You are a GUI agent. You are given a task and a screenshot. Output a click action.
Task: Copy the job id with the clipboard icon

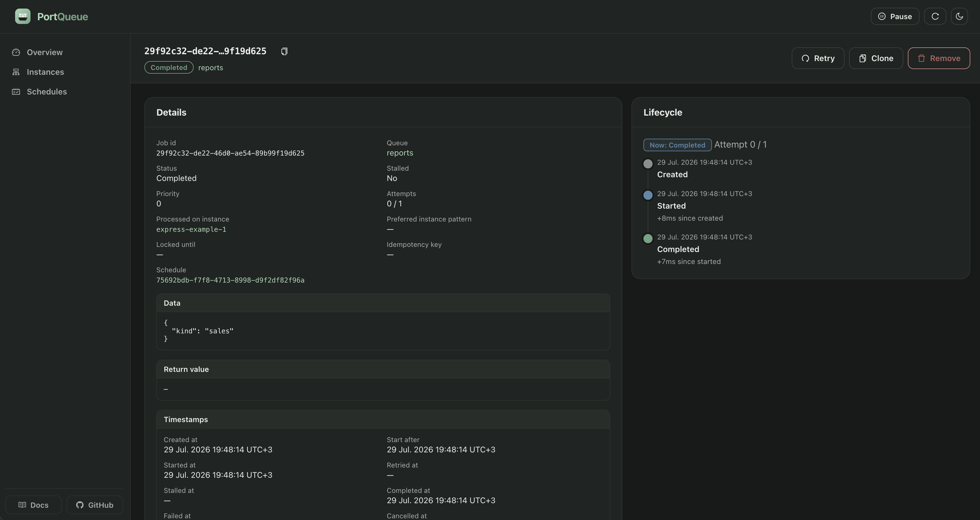click(x=284, y=51)
